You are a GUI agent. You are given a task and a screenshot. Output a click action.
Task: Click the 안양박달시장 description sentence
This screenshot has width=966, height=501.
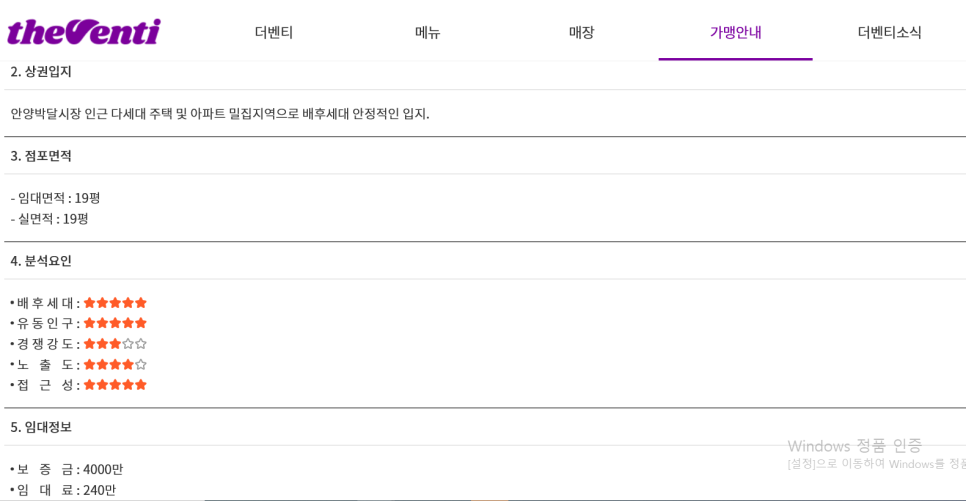pos(220,114)
